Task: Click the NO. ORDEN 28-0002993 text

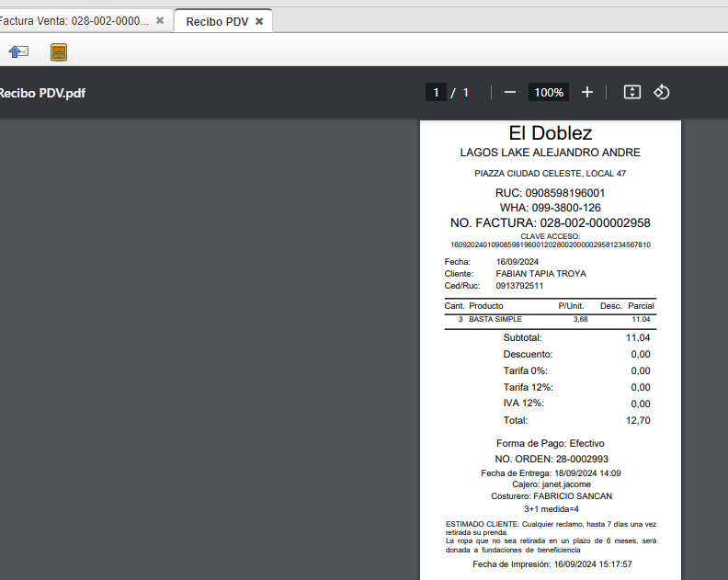Action: pyautogui.click(x=551, y=459)
